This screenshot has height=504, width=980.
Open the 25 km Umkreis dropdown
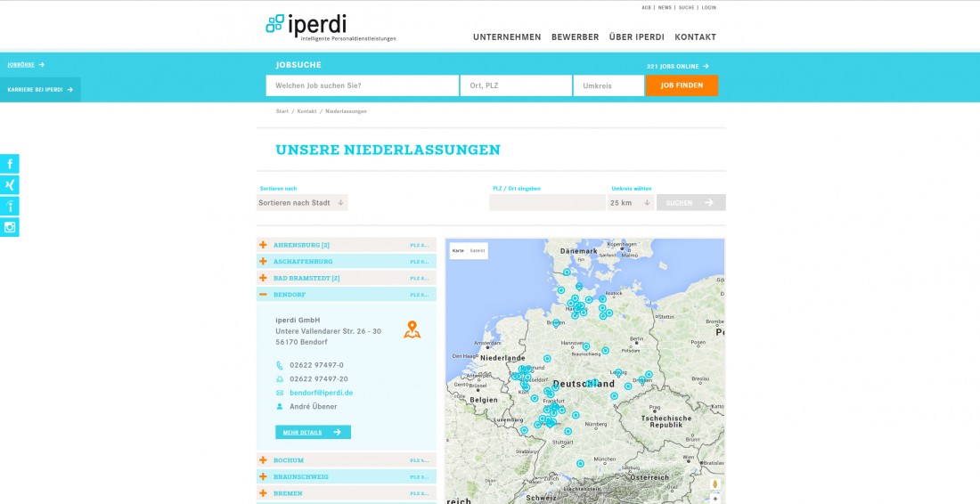[630, 203]
